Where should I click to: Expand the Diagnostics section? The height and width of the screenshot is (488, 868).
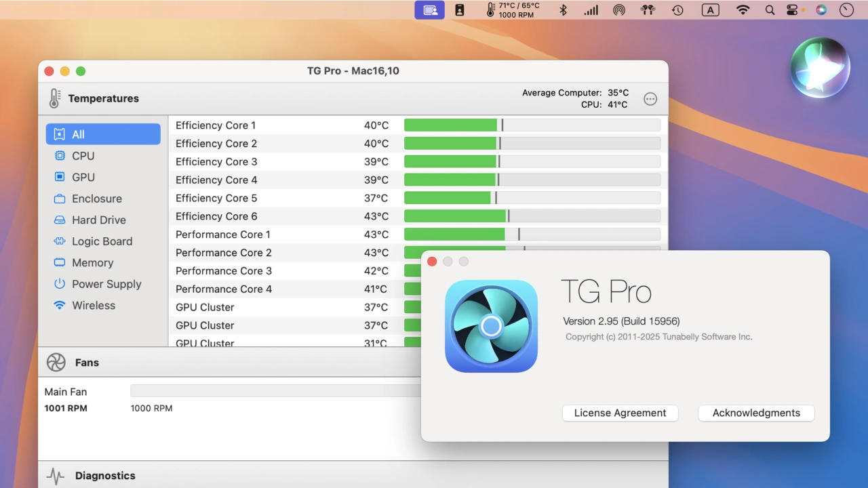point(104,476)
